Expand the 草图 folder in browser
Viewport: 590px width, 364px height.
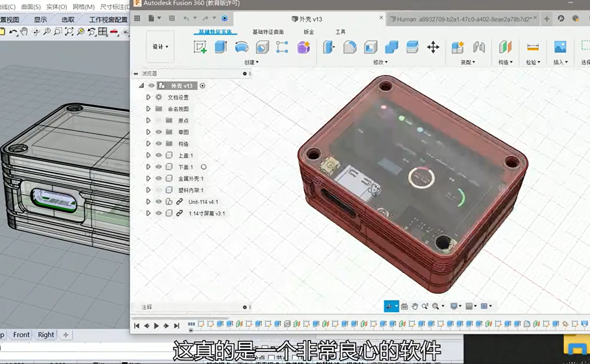click(148, 132)
